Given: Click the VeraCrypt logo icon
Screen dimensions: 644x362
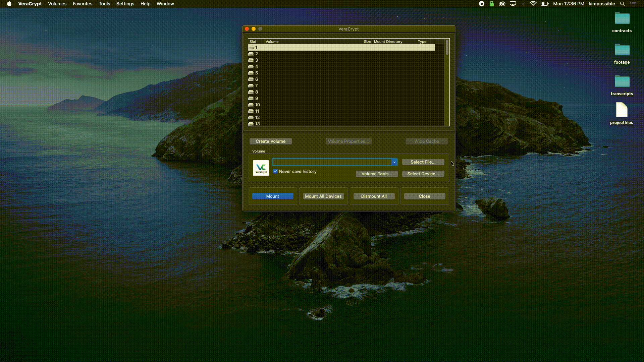Looking at the screenshot, I should [261, 168].
